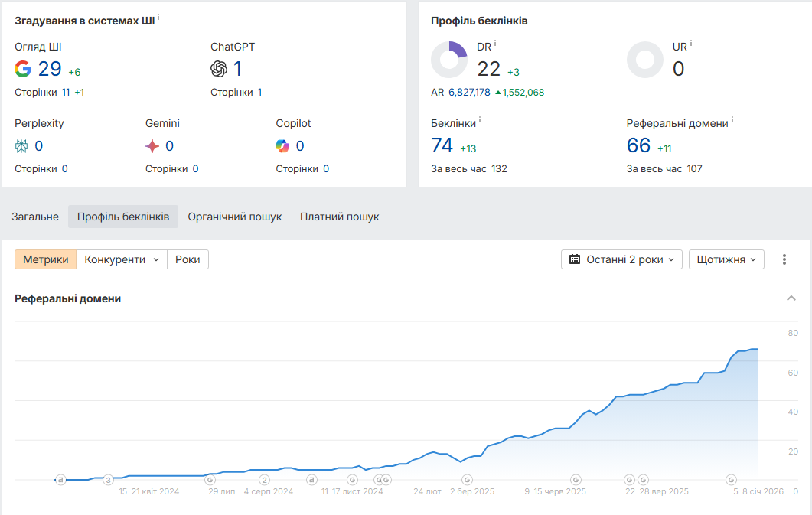812x515 pixels.
Task: Click the Perplexity logo icon
Action: click(21, 145)
